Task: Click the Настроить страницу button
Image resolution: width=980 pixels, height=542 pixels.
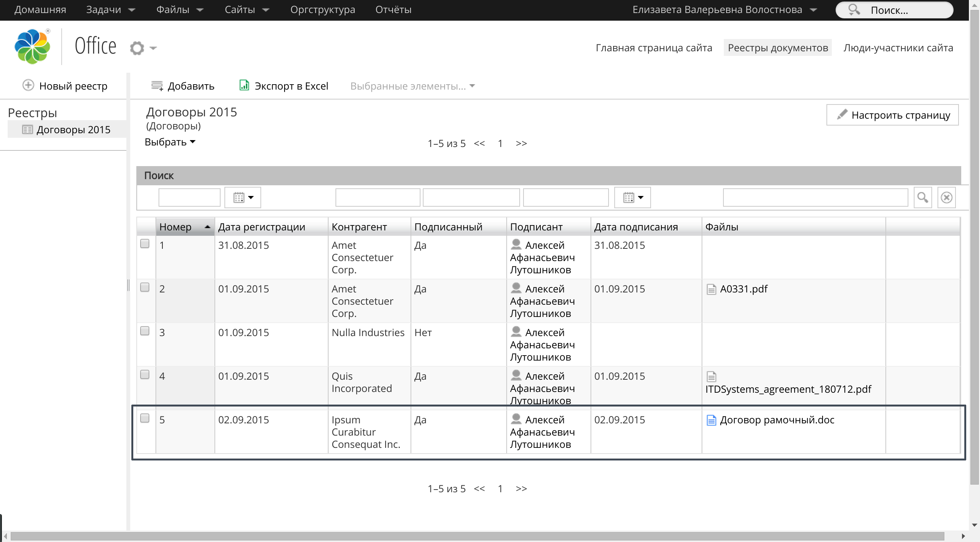Action: pyautogui.click(x=892, y=115)
